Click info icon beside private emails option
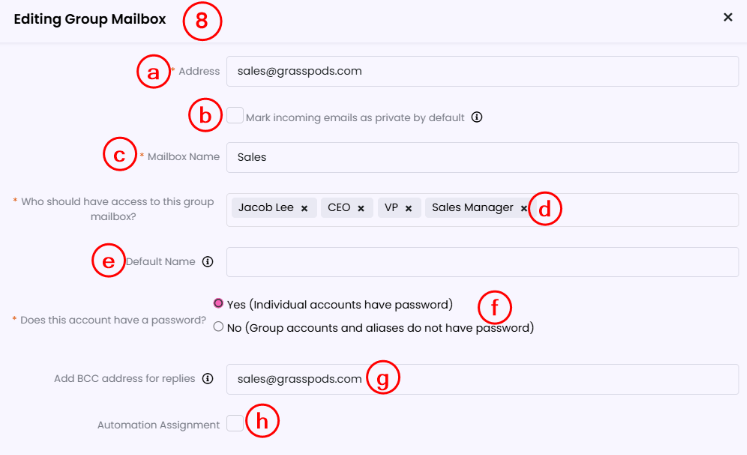Image resolution: width=747 pixels, height=455 pixels. [477, 117]
